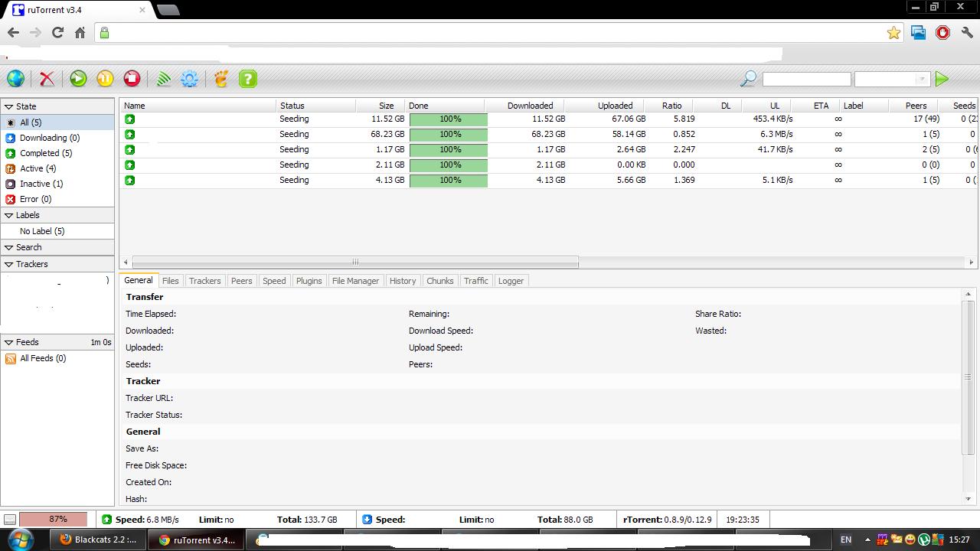
Task: Click the seeding icon of the 68.23 GB torrent
Action: point(129,135)
